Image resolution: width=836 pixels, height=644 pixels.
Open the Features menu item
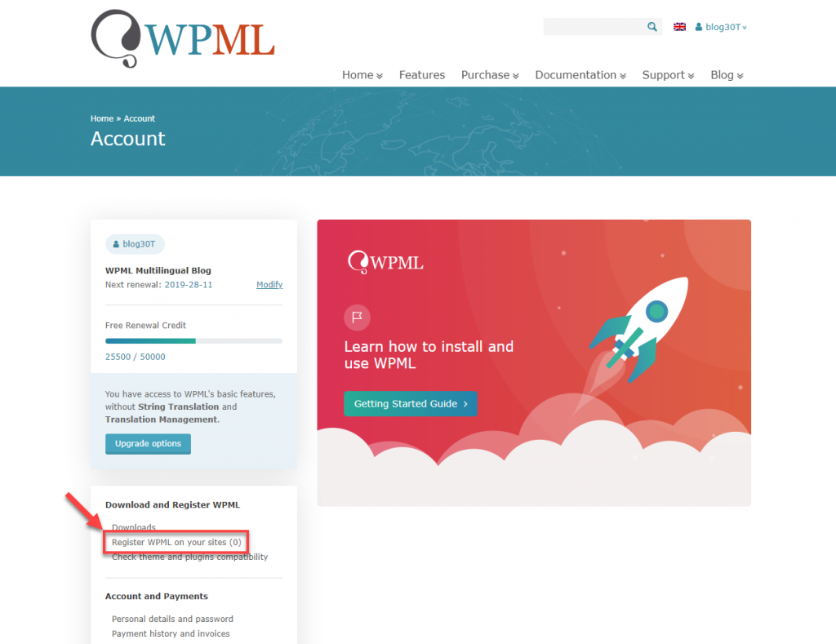point(422,75)
